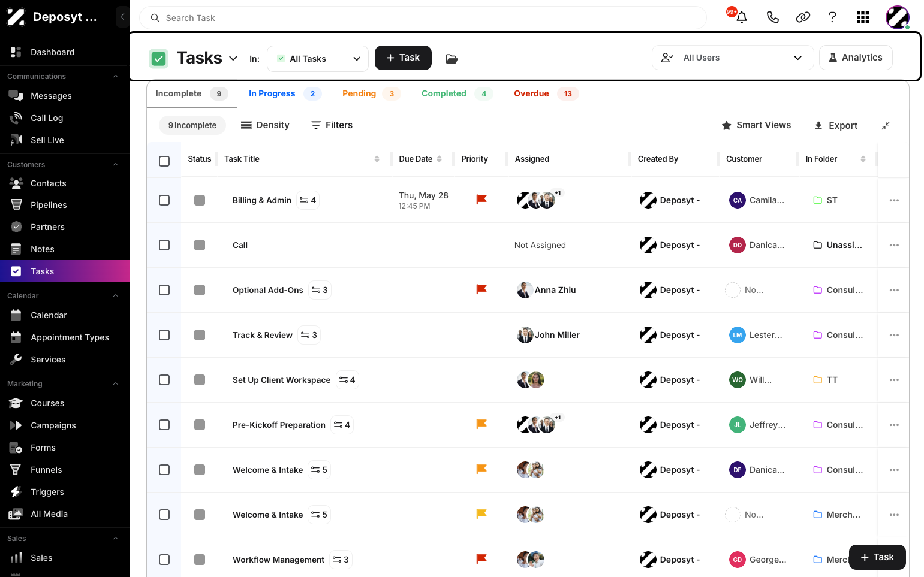The image size is (924, 577).
Task: Tick the checkbox for Pre-Kickoff Preparation
Action: coord(164,425)
